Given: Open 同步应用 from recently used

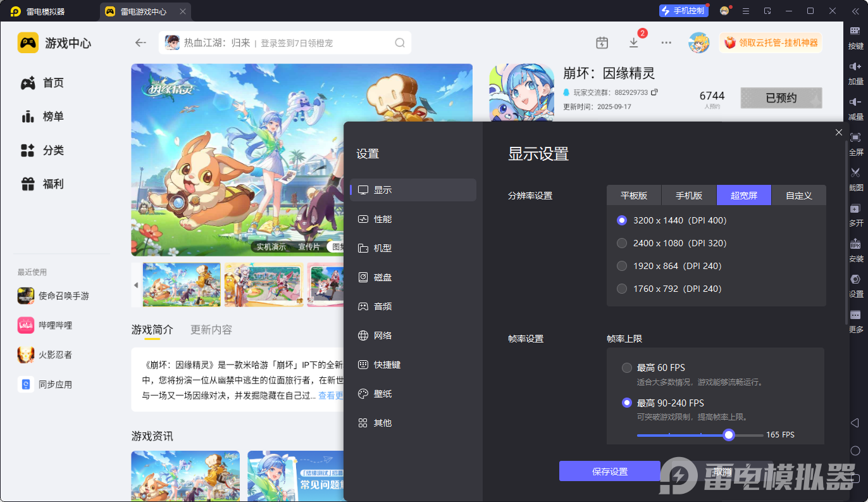Looking at the screenshot, I should pos(45,384).
